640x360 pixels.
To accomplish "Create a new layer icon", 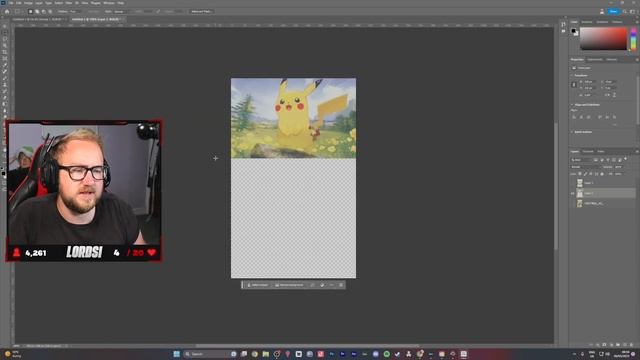I will pos(624,344).
